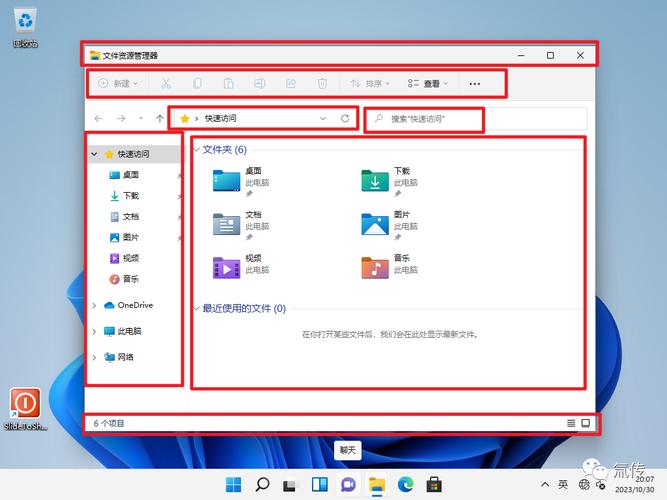
Task: Open the 新建 (New) dropdown
Action: (118, 83)
